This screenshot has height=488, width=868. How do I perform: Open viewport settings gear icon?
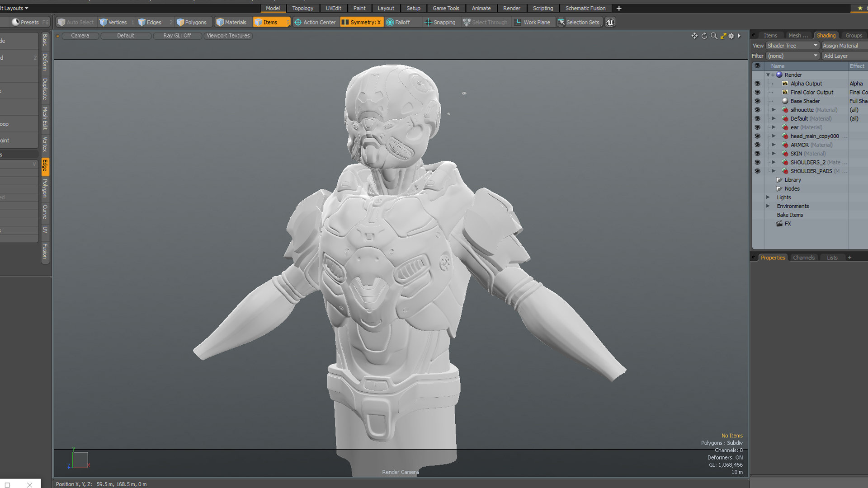731,36
